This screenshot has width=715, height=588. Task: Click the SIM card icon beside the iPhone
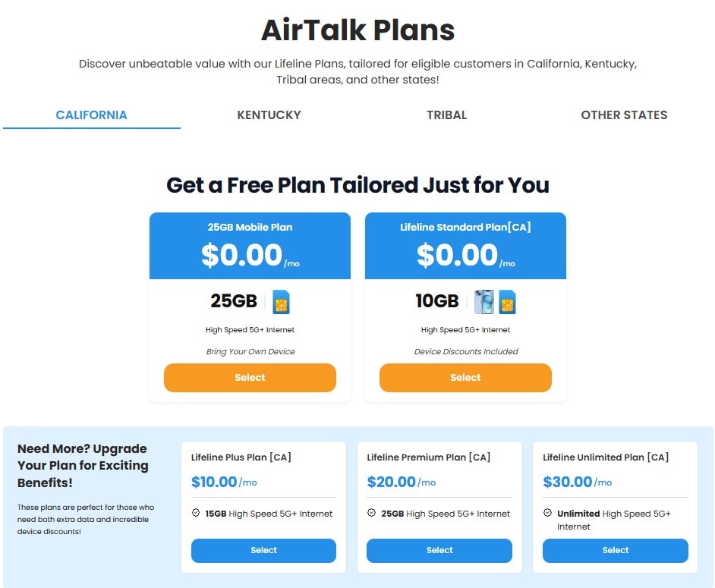507,302
